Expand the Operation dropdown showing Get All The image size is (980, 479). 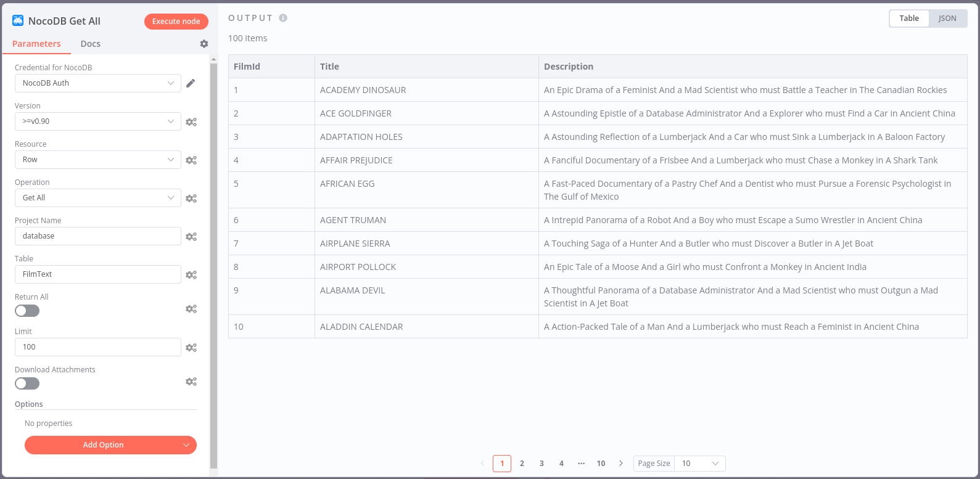(x=97, y=198)
